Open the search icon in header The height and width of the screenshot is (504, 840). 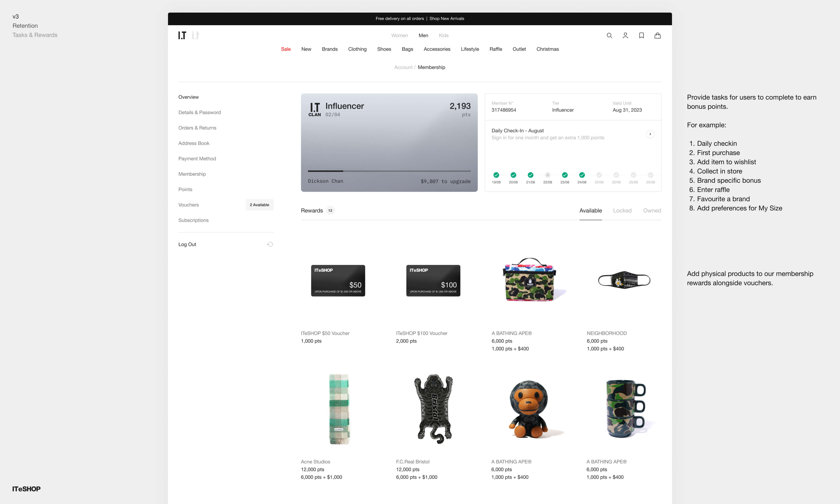click(609, 35)
